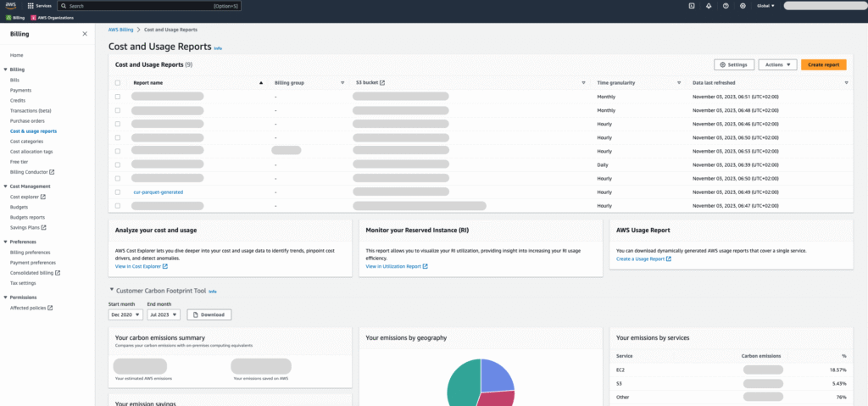
Task: Collapse the Preferences sidebar section
Action: [6, 242]
